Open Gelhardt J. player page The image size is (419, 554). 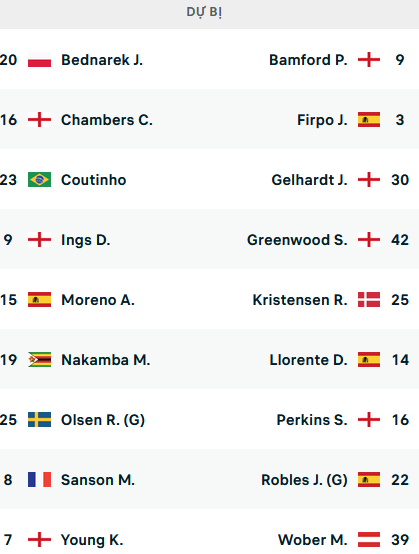click(309, 180)
